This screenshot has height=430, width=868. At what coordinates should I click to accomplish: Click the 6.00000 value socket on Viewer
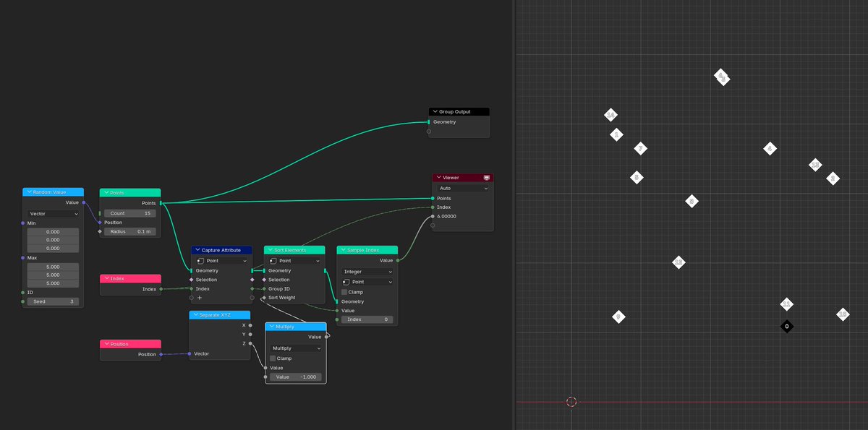tap(433, 216)
